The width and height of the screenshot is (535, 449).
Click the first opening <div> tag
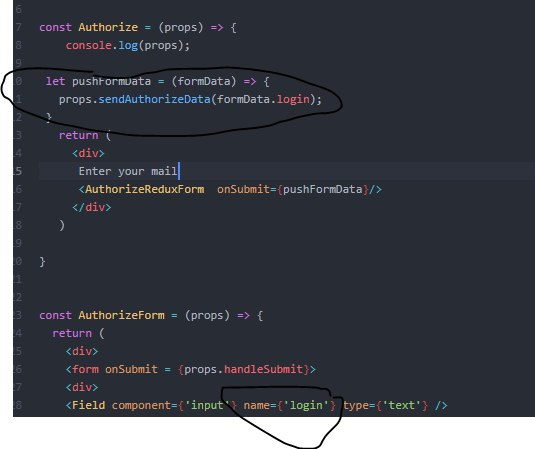pos(88,153)
